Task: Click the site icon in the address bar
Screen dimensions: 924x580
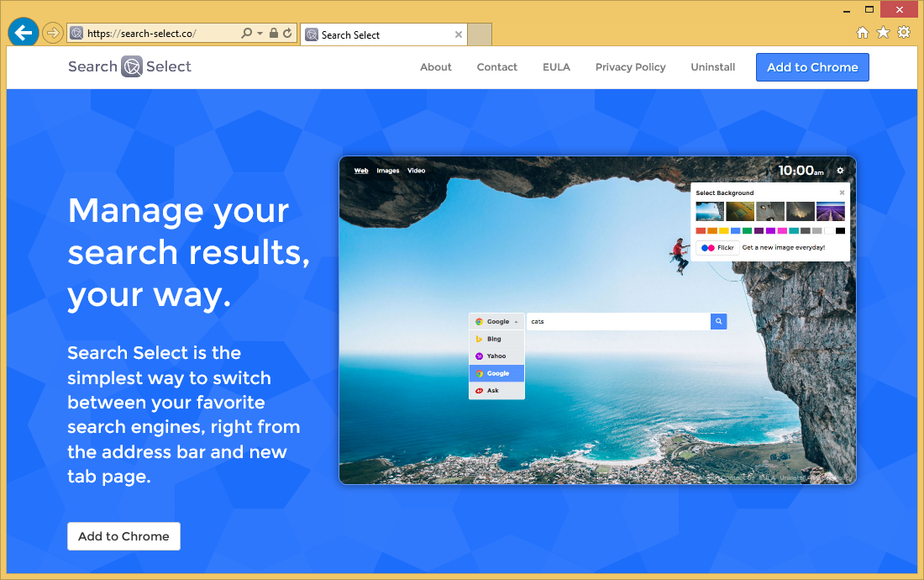Action: [x=76, y=34]
